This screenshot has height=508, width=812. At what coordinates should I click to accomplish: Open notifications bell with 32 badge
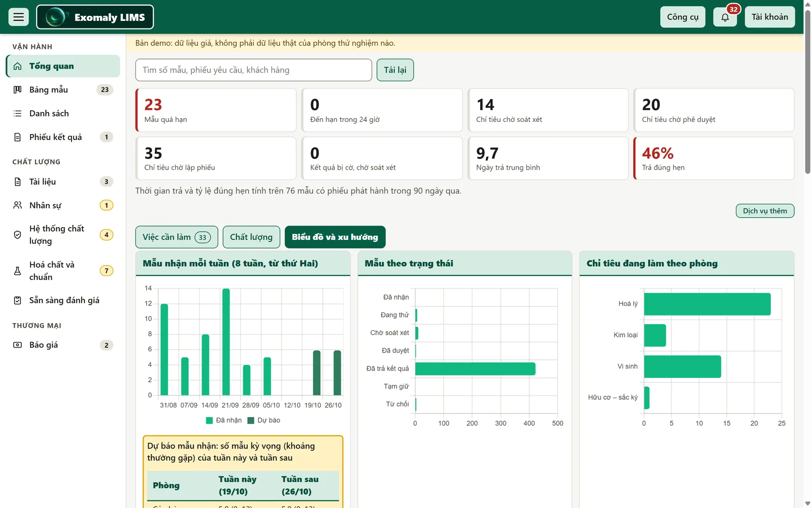pyautogui.click(x=725, y=17)
